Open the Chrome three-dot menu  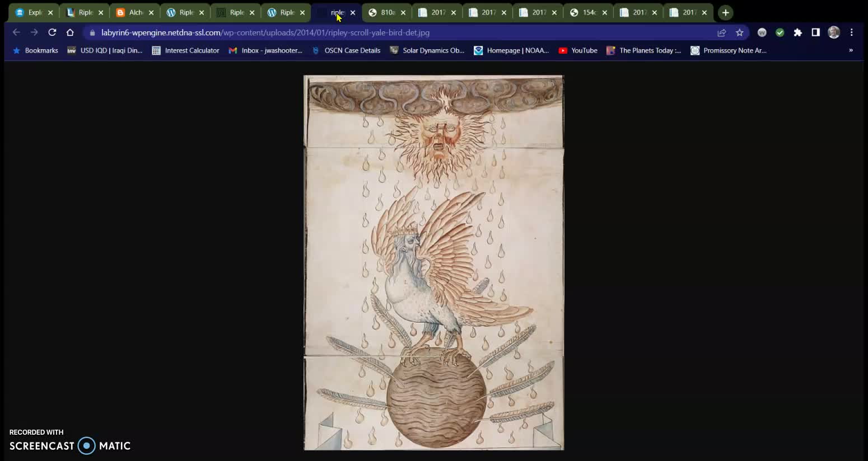point(852,32)
